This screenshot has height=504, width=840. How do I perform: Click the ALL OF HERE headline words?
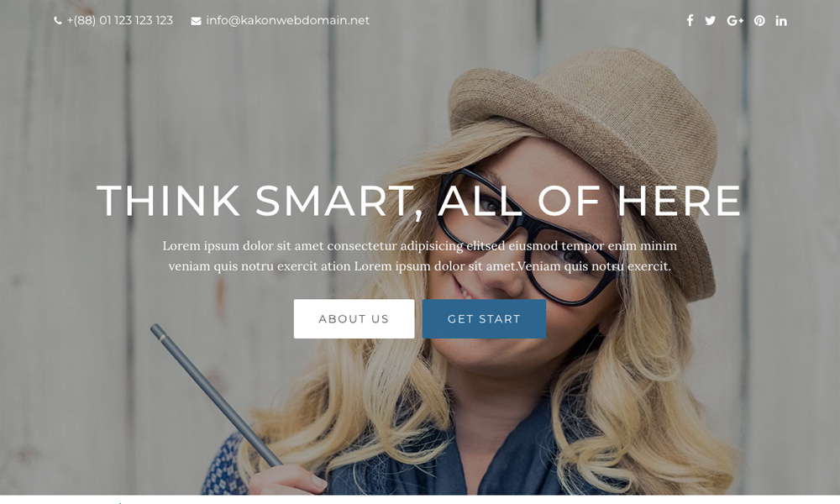pyautogui.click(x=590, y=200)
